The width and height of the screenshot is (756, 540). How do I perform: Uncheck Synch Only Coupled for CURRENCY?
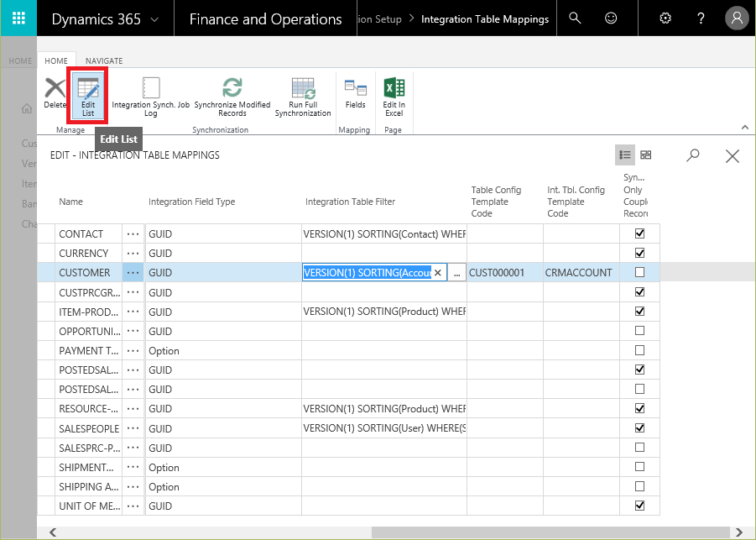pyautogui.click(x=640, y=253)
